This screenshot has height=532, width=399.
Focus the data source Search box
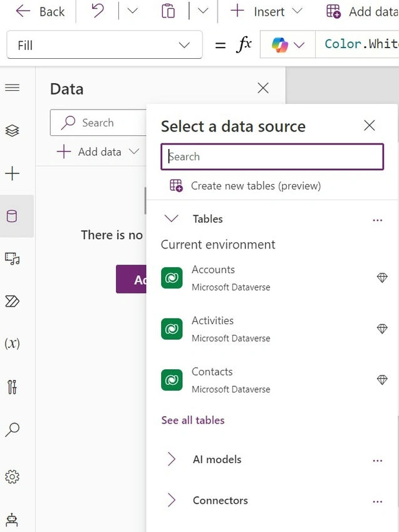pos(272,156)
